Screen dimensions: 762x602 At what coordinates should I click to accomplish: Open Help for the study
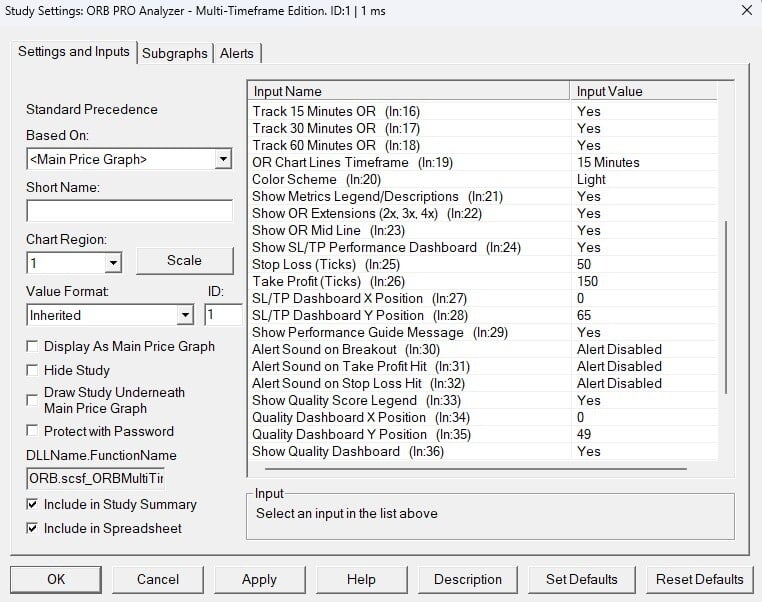point(362,579)
